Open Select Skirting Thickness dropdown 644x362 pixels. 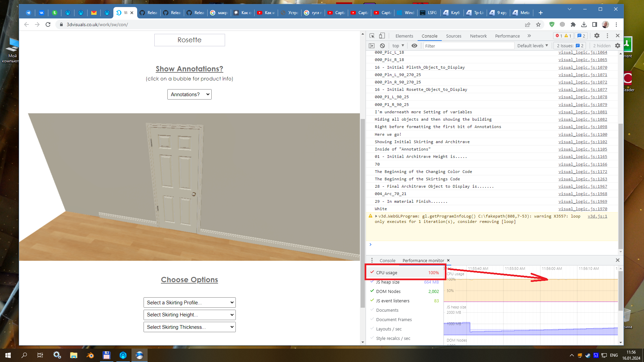coord(190,327)
